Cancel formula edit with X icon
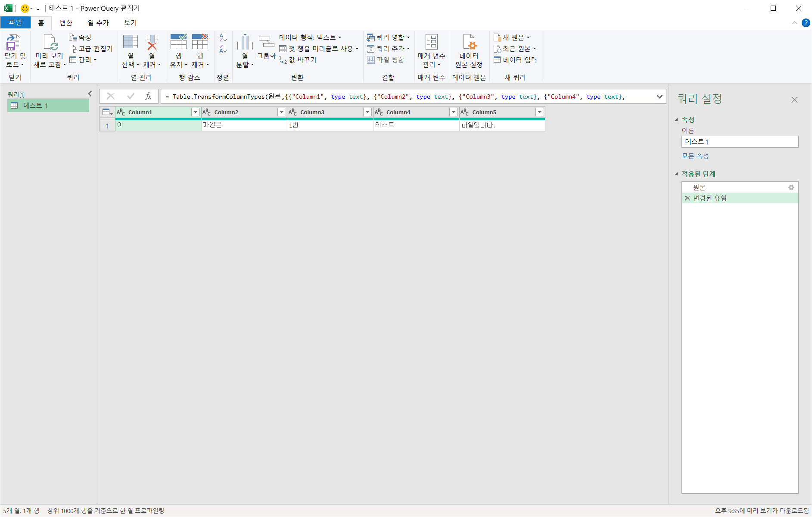 (x=111, y=96)
